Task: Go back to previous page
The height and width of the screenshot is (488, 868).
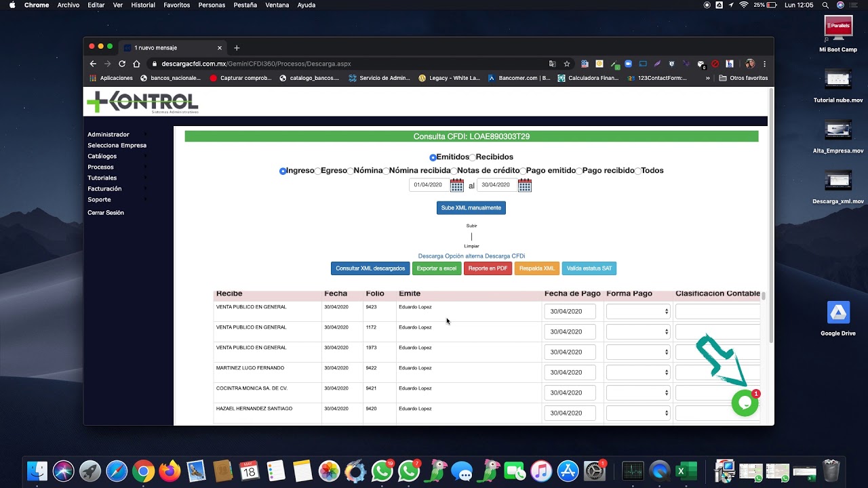Action: [x=94, y=64]
